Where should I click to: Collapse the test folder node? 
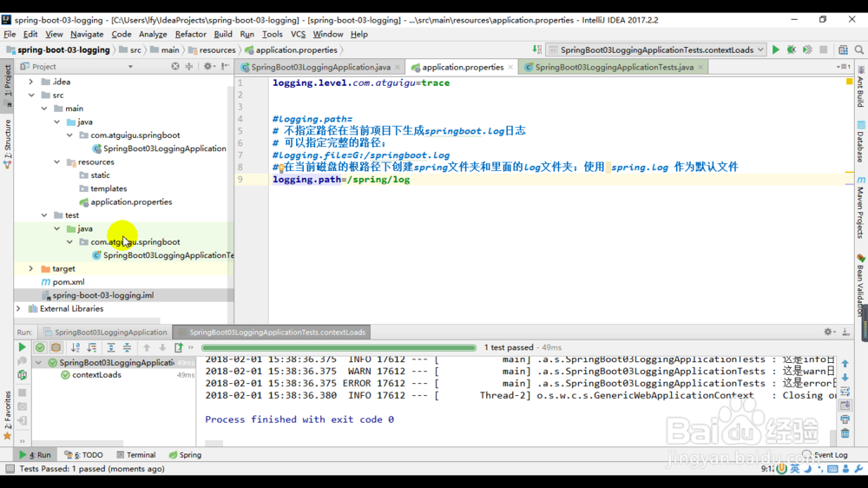tap(44, 215)
